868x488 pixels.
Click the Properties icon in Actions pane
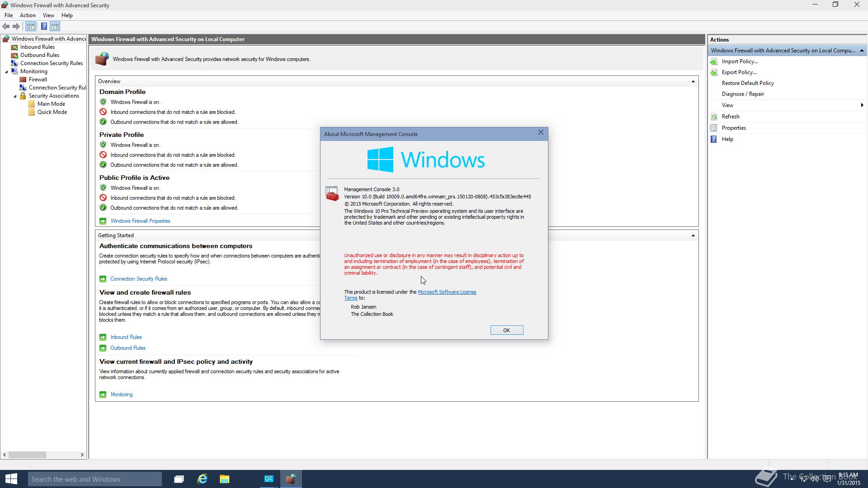714,128
